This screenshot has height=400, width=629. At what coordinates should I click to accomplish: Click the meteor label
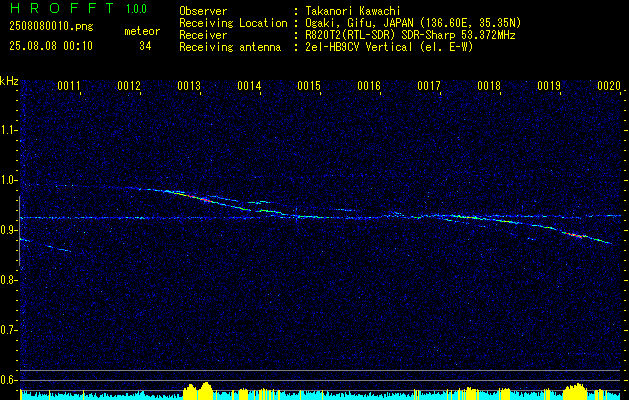click(142, 31)
